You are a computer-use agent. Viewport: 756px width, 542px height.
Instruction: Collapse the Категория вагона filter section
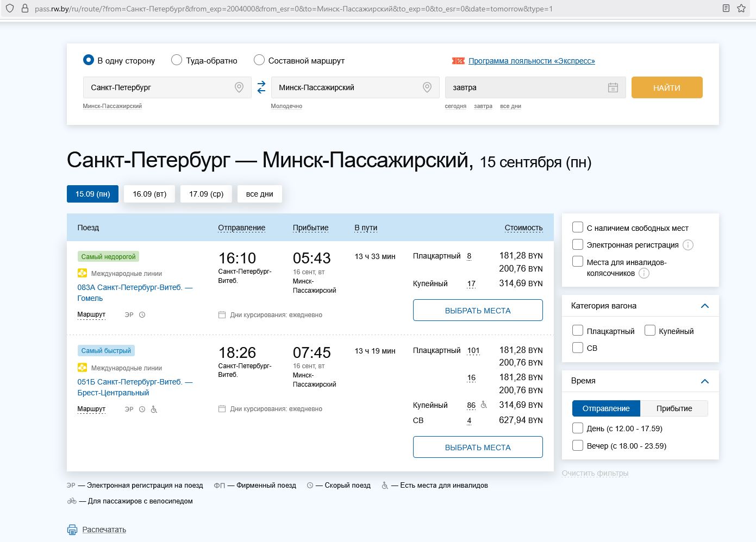click(705, 306)
